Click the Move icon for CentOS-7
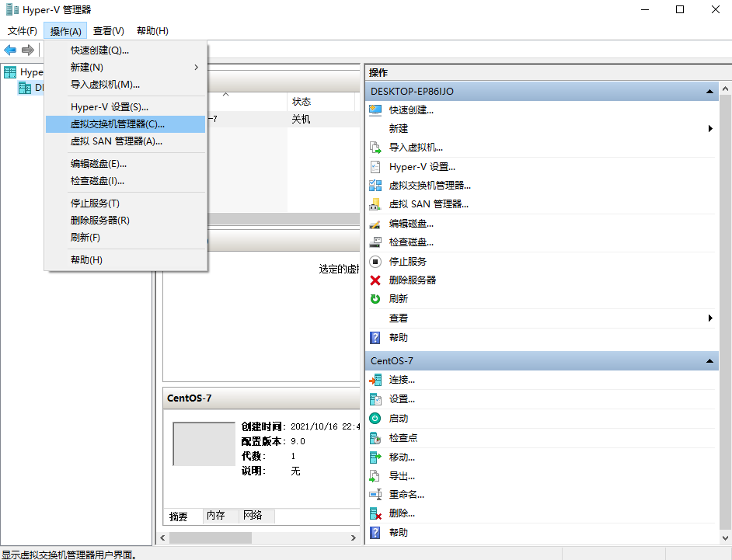The width and height of the screenshot is (732, 560). click(x=375, y=457)
